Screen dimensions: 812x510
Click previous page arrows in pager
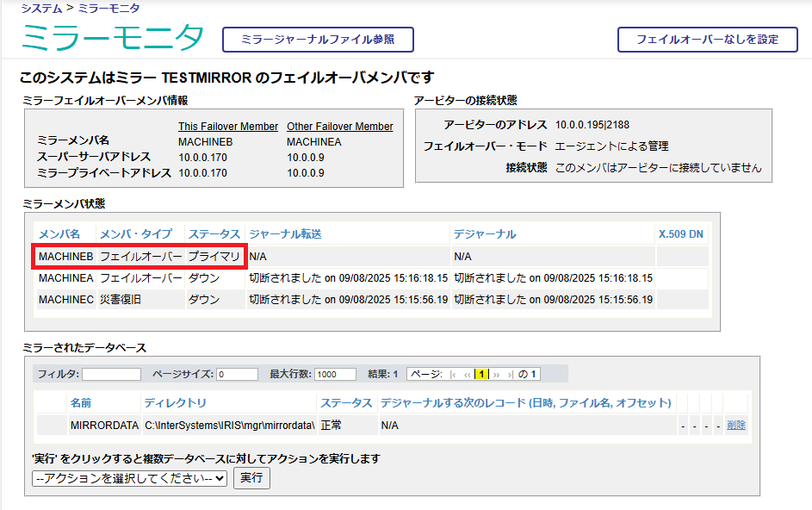click(468, 375)
